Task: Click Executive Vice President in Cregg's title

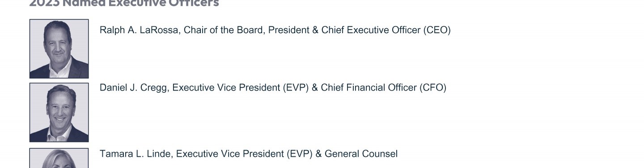Action: click(226, 88)
